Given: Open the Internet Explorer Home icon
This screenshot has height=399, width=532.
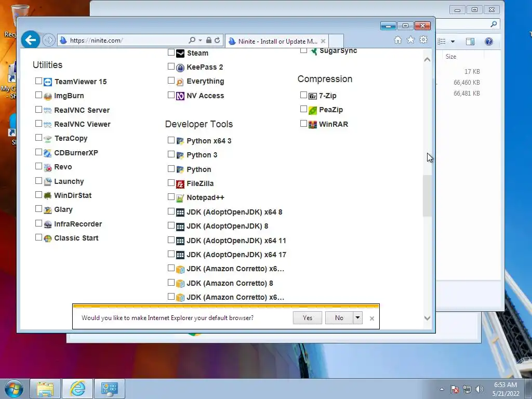Looking at the screenshot, I should (398, 40).
